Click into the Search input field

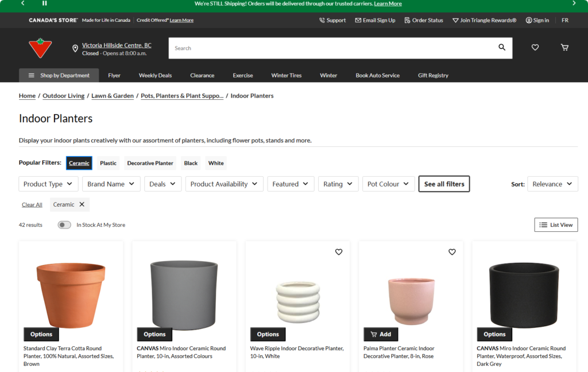(x=333, y=48)
